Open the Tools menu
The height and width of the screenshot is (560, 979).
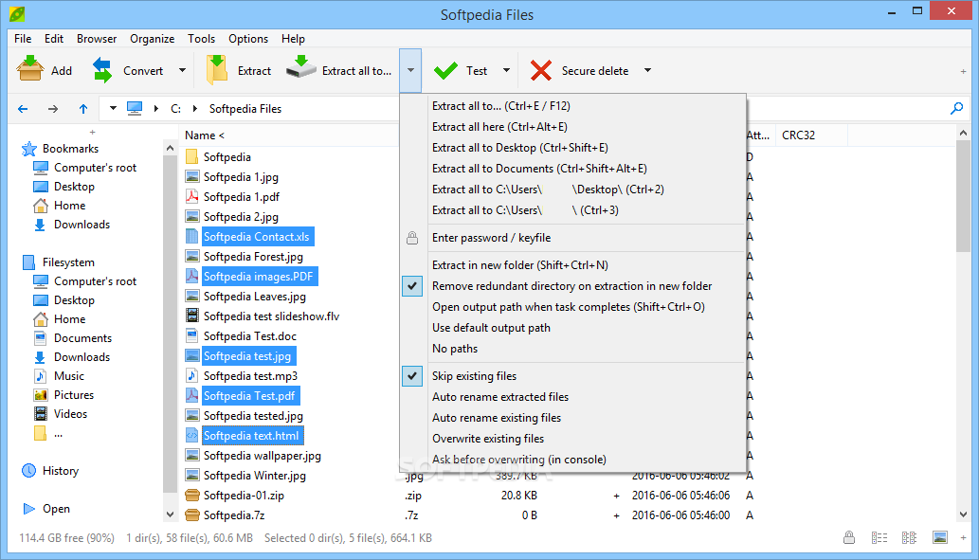tap(201, 39)
